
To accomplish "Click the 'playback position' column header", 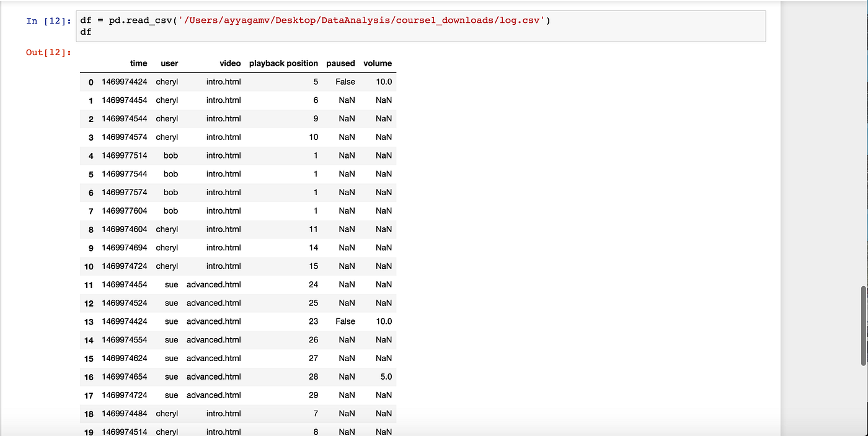I will (283, 63).
